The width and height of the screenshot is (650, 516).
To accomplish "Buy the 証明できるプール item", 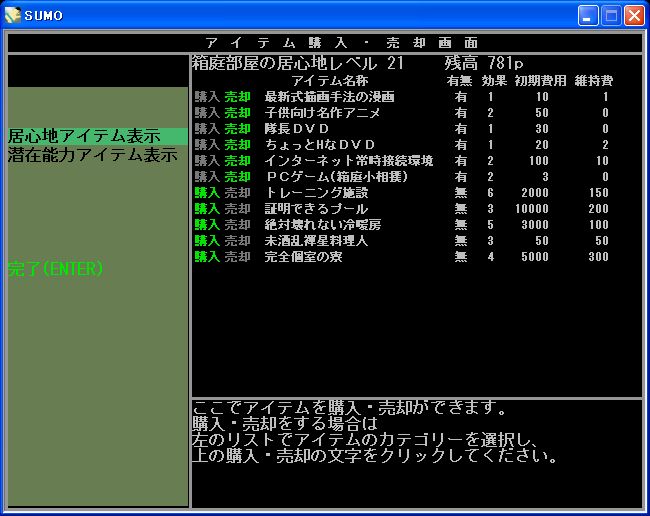I will tap(206, 209).
